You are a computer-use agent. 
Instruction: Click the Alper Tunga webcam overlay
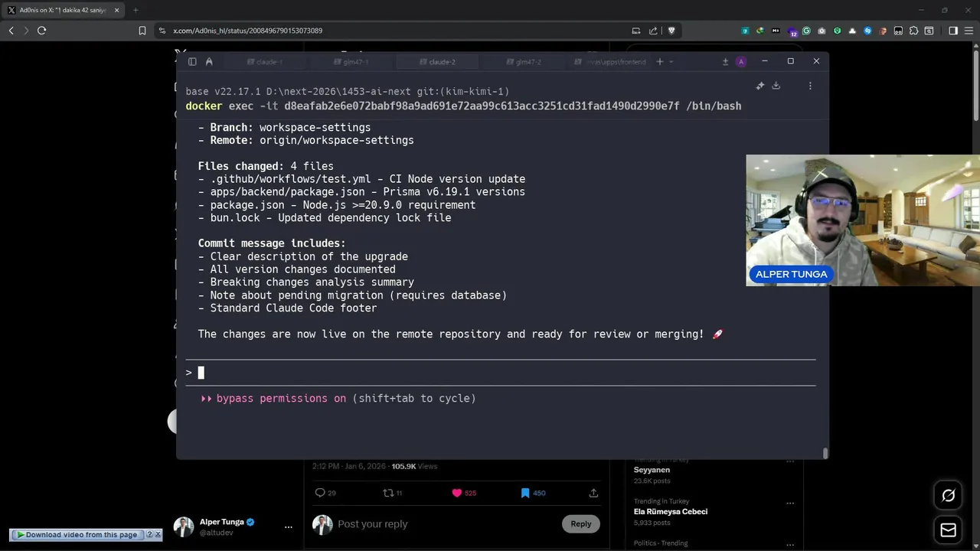tap(863, 220)
